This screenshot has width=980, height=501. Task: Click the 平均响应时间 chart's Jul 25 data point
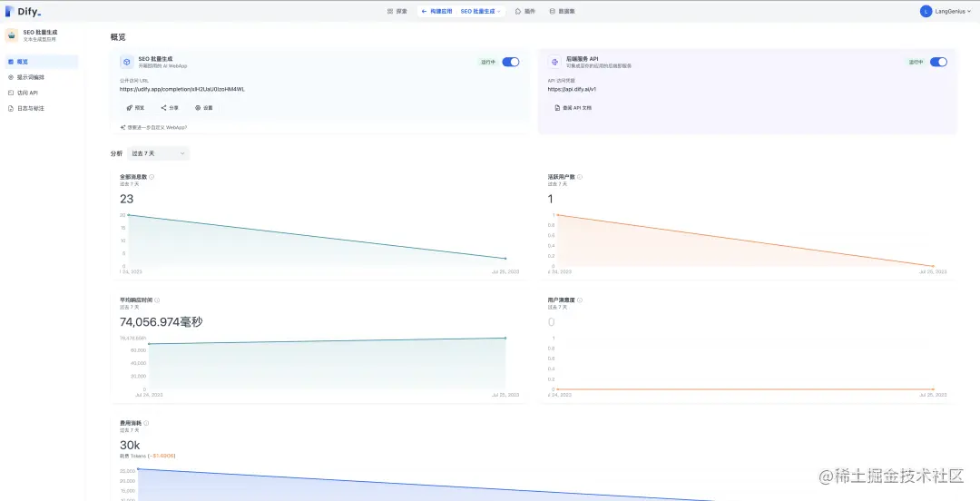pyautogui.click(x=505, y=339)
